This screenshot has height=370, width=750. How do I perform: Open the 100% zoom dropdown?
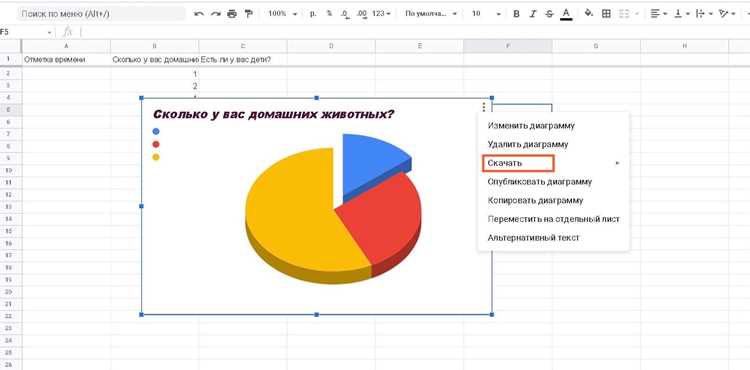point(282,14)
